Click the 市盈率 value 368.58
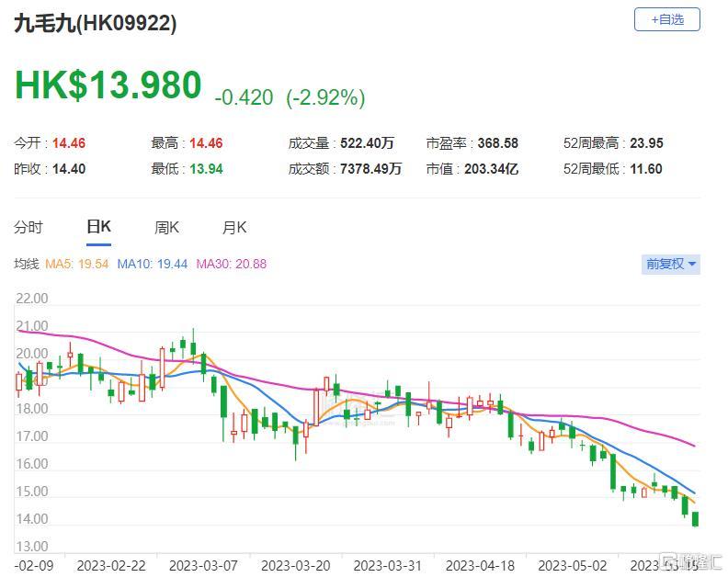Screen dimensions: 728x577 (497, 143)
